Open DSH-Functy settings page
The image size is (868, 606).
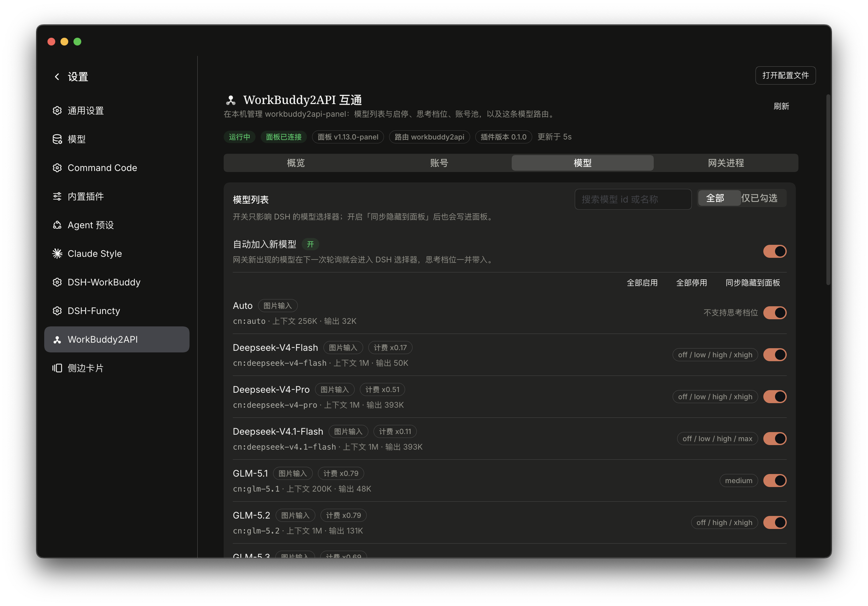116,311
